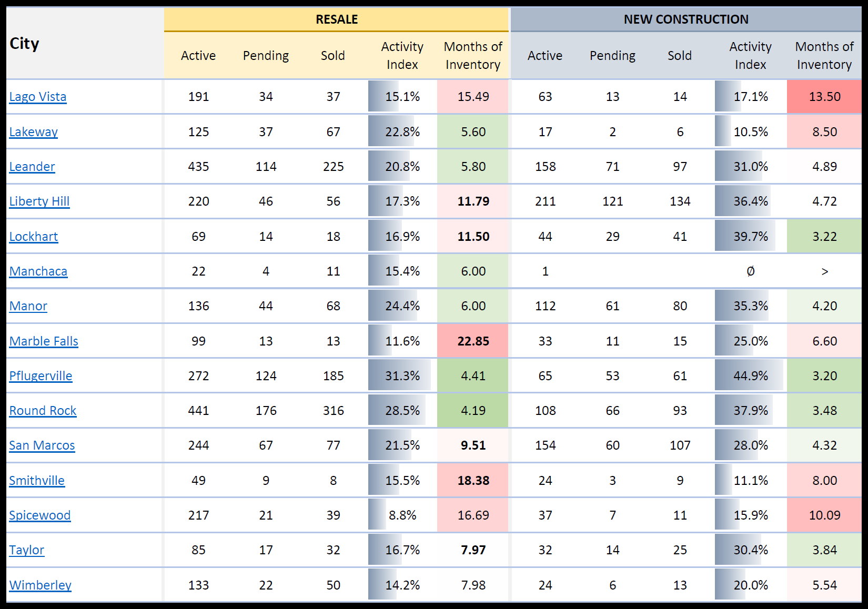Image resolution: width=868 pixels, height=609 pixels.
Task: Click the San Marcos link
Action: pyautogui.click(x=42, y=445)
